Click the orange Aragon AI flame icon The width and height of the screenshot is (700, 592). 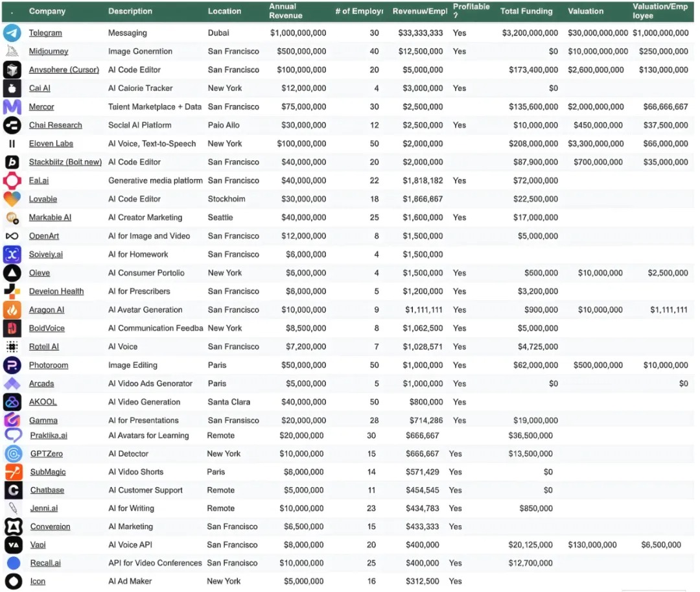pyautogui.click(x=12, y=310)
